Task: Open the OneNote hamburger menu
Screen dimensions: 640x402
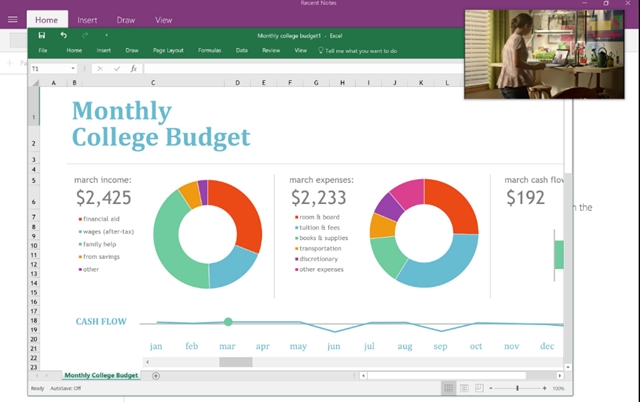Action: (x=12, y=20)
